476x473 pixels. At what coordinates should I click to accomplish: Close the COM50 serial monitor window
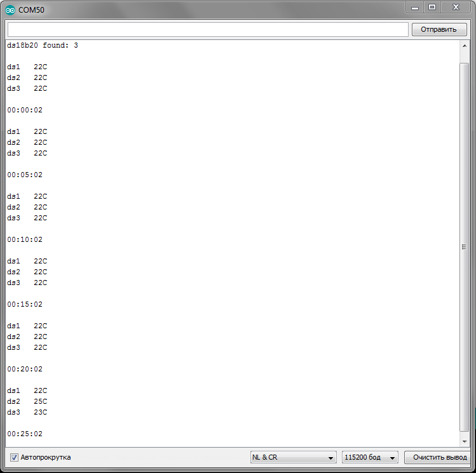(x=456, y=7)
